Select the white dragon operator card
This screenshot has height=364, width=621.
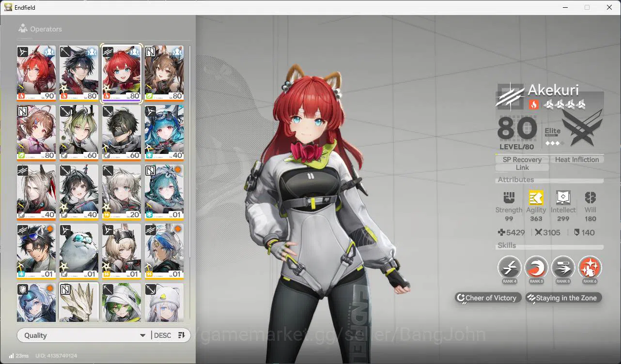tap(79, 303)
